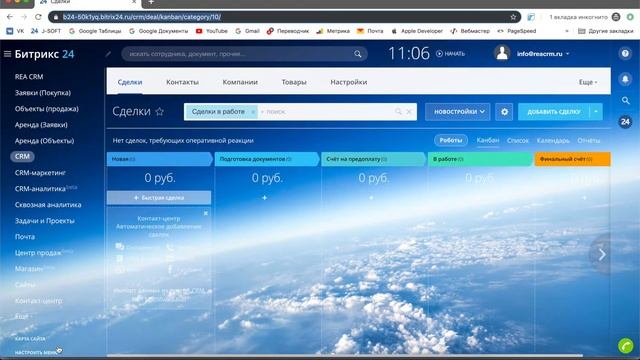Viewport: 640px width, 360px height.
Task: Open Объекты (продажа) in the sidebar
Action: pyautogui.click(x=47, y=109)
